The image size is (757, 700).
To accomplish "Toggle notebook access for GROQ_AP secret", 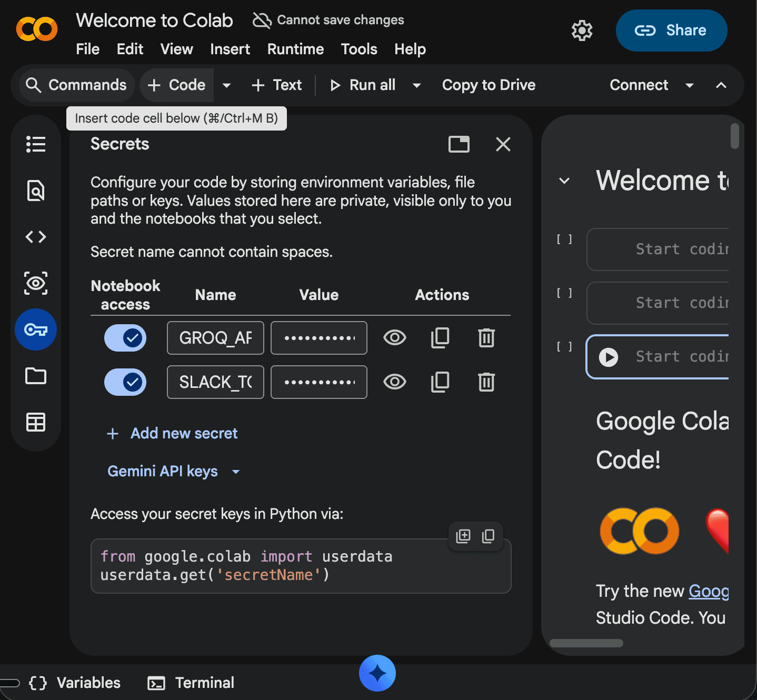I will click(125, 338).
